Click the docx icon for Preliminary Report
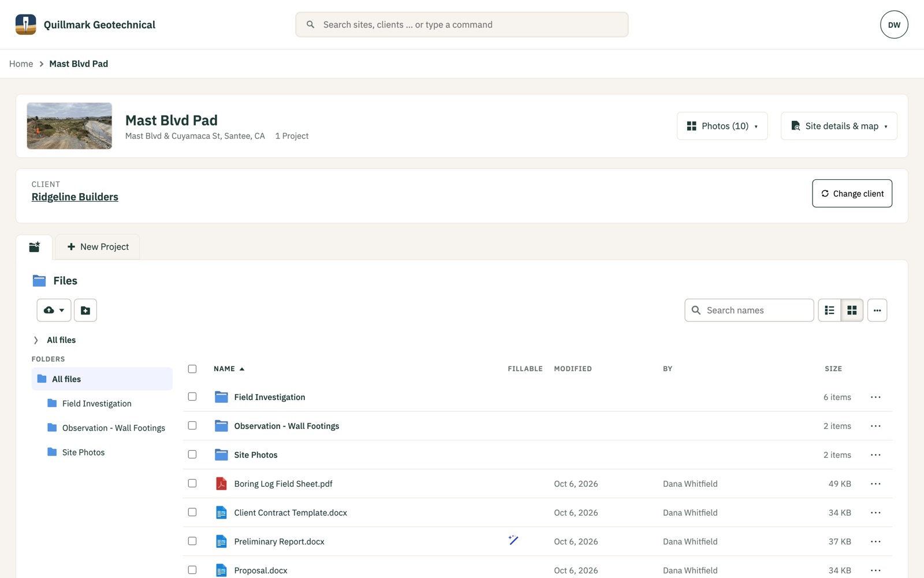The width and height of the screenshot is (924, 578). 221,542
